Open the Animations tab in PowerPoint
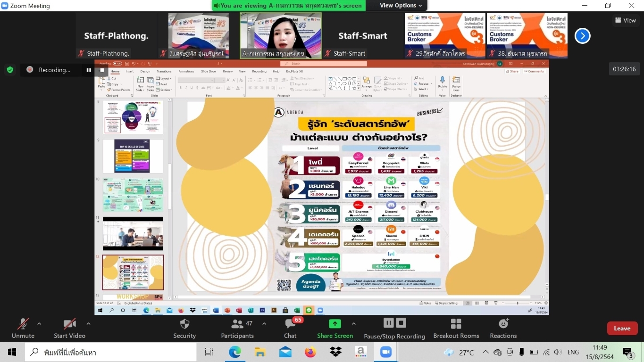 (x=186, y=72)
